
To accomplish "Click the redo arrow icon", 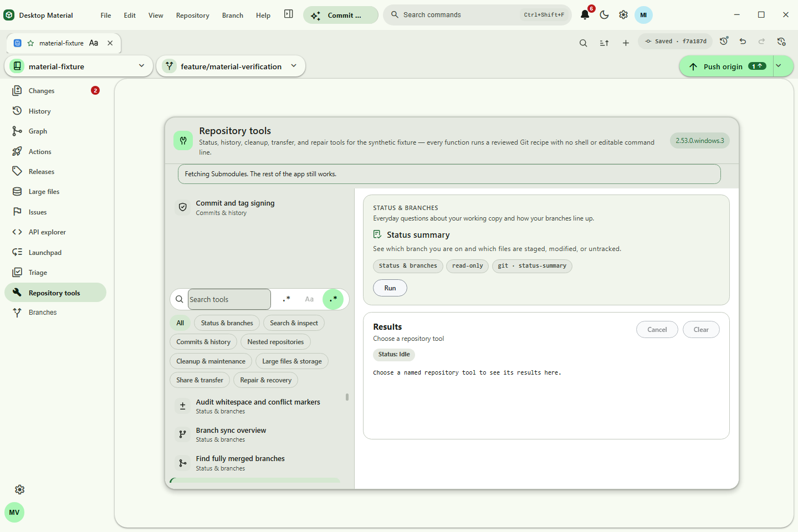I will 761,41.
